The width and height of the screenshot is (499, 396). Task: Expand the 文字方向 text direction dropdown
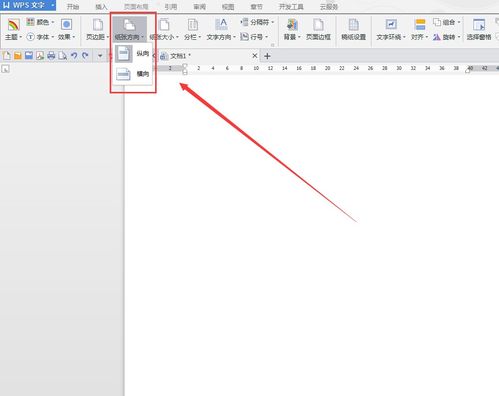(221, 29)
